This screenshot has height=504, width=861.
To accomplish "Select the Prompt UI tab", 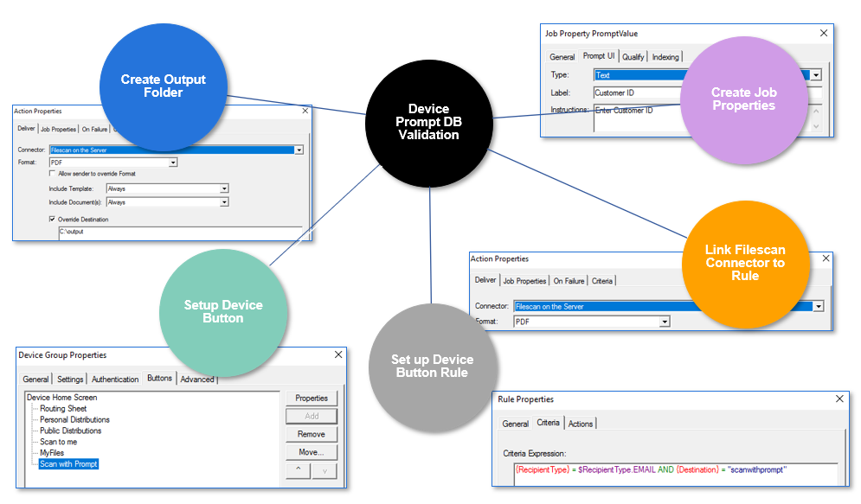I will 599,56.
